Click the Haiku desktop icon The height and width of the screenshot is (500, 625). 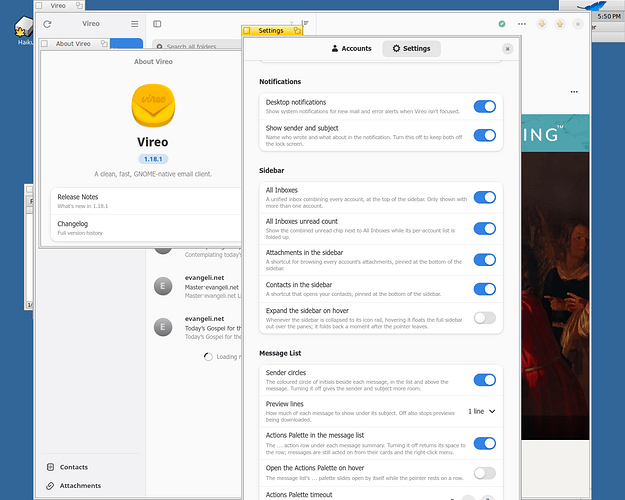(x=24, y=29)
